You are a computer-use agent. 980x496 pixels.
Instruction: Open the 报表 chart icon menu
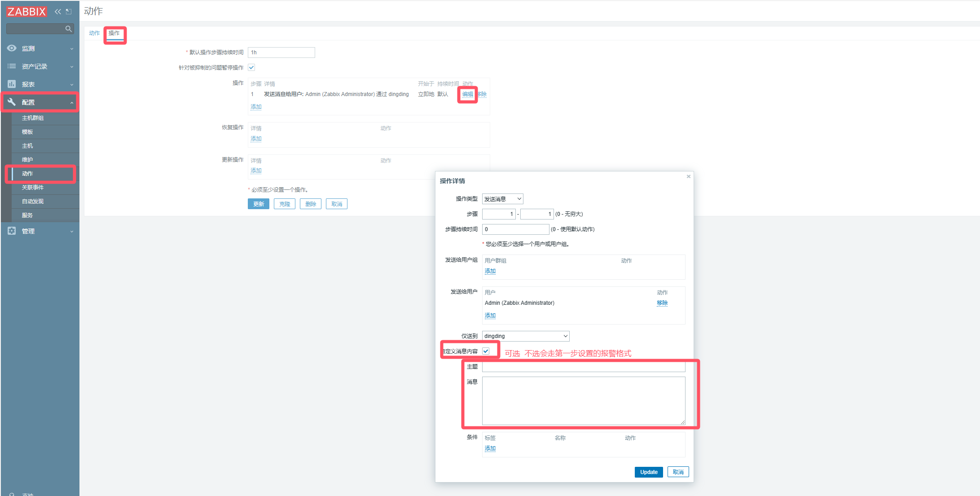point(12,84)
